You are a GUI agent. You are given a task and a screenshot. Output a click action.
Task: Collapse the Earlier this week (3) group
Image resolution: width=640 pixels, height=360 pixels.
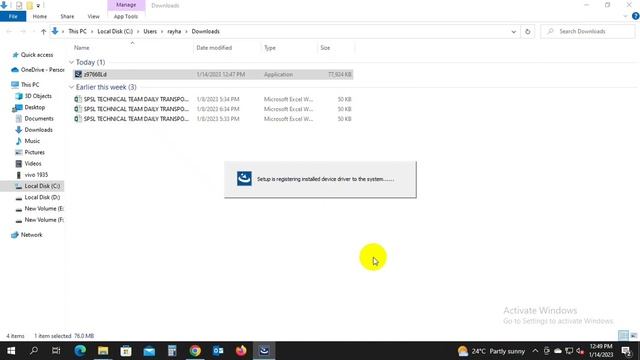[x=71, y=87]
